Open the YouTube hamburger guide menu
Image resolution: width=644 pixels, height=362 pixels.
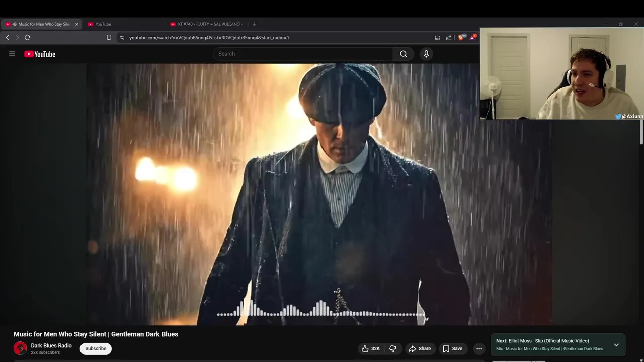pyautogui.click(x=12, y=54)
